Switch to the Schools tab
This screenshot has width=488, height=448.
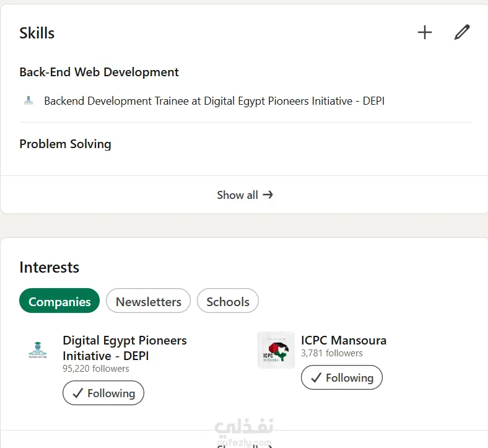[x=228, y=302]
